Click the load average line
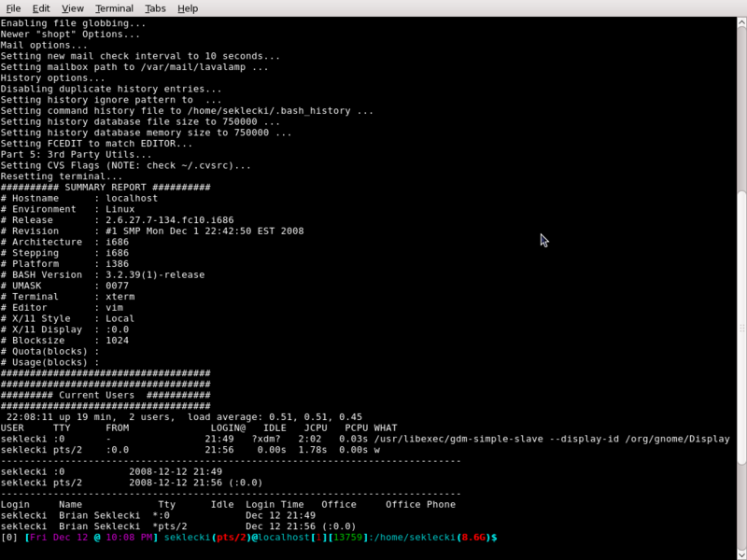 pos(184,417)
